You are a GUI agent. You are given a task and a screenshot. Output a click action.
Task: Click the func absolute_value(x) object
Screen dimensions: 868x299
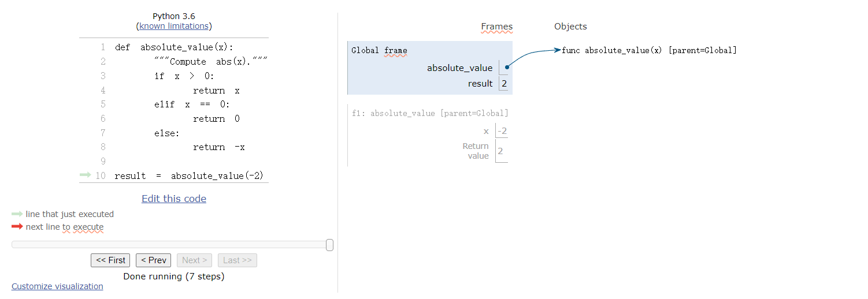pyautogui.click(x=649, y=50)
